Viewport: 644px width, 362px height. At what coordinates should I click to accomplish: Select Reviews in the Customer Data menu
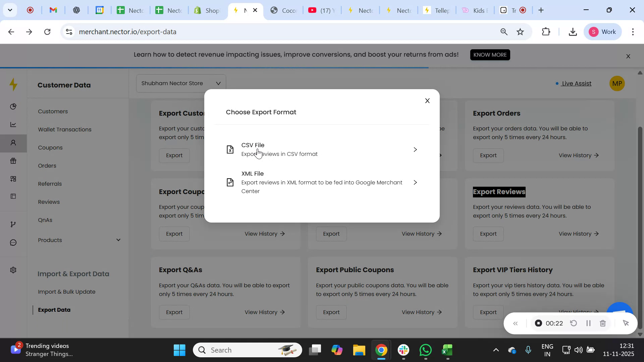click(x=49, y=201)
